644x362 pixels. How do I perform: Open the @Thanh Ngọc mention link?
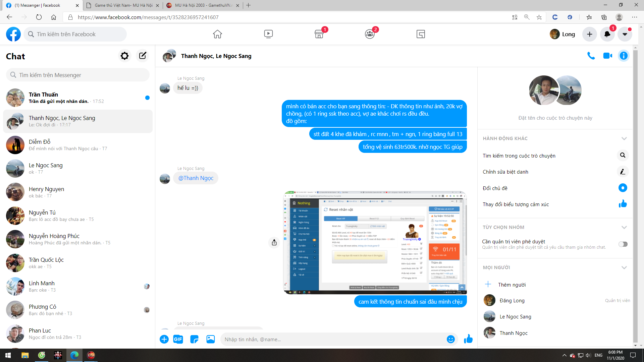pos(196,178)
